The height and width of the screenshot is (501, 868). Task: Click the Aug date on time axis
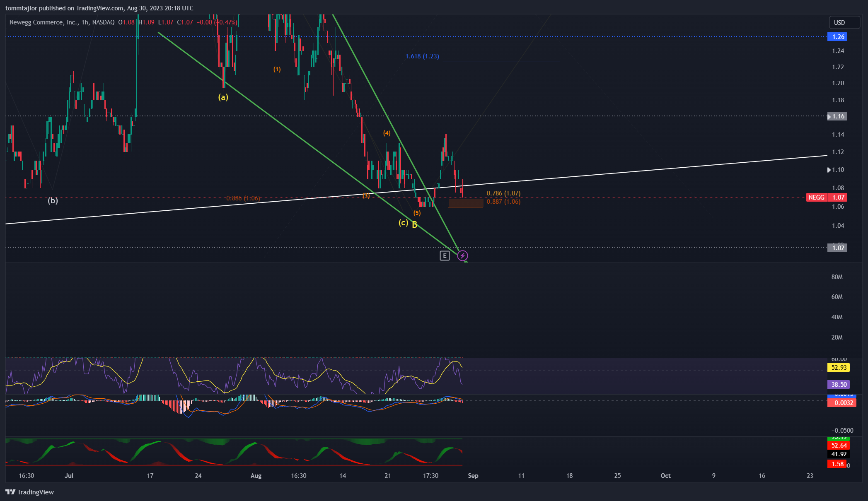[x=256, y=476]
